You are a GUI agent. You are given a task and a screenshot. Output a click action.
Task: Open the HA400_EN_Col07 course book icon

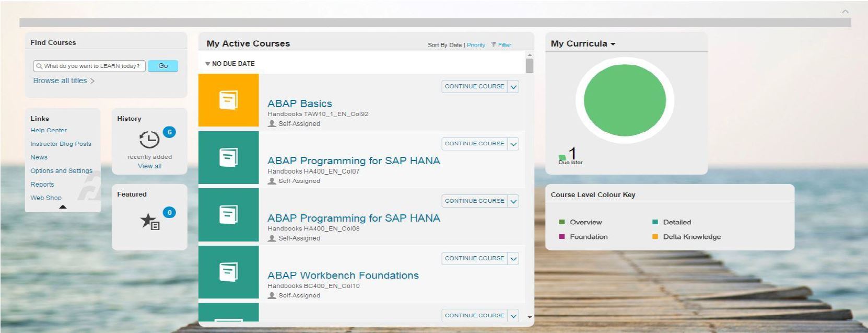click(228, 157)
